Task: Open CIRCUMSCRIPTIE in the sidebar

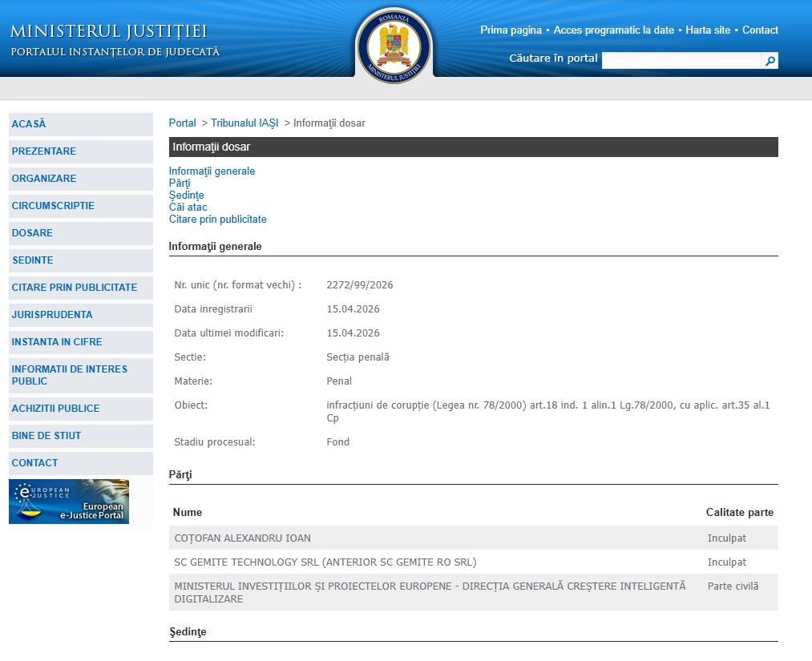Action: pyautogui.click(x=53, y=206)
